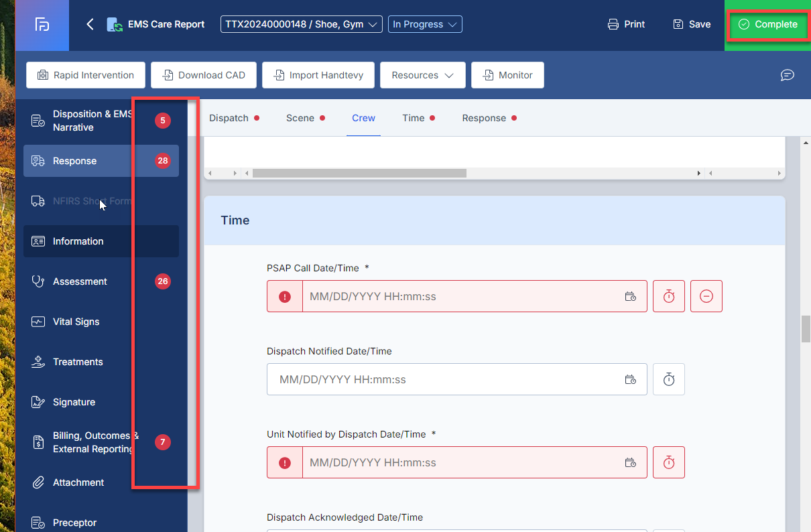Click the app logo in the top-left corner
811x532 pixels.
tap(42, 25)
